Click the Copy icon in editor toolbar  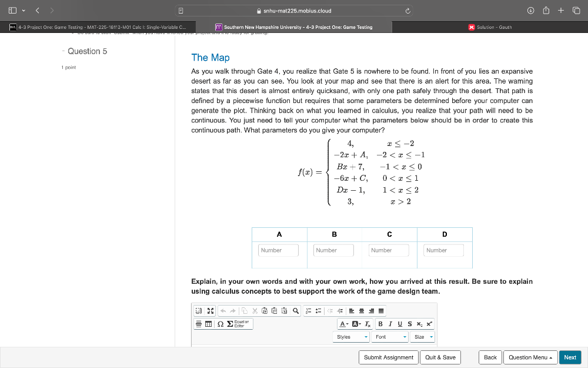tap(245, 311)
